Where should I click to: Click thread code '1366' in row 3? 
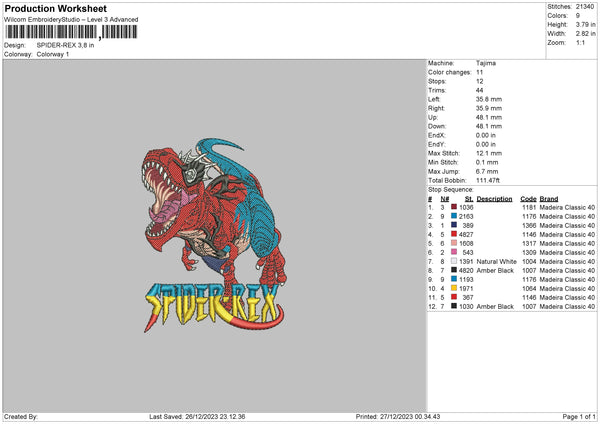click(529, 225)
